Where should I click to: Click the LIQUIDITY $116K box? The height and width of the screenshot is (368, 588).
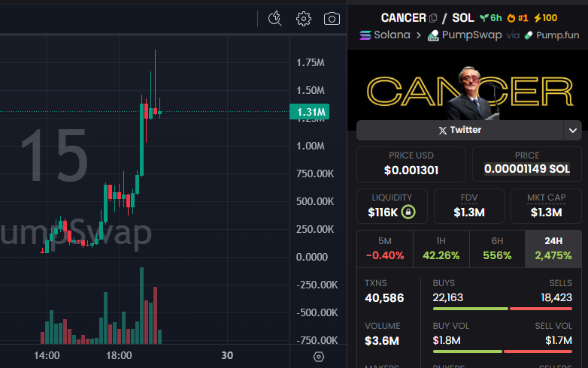392,206
